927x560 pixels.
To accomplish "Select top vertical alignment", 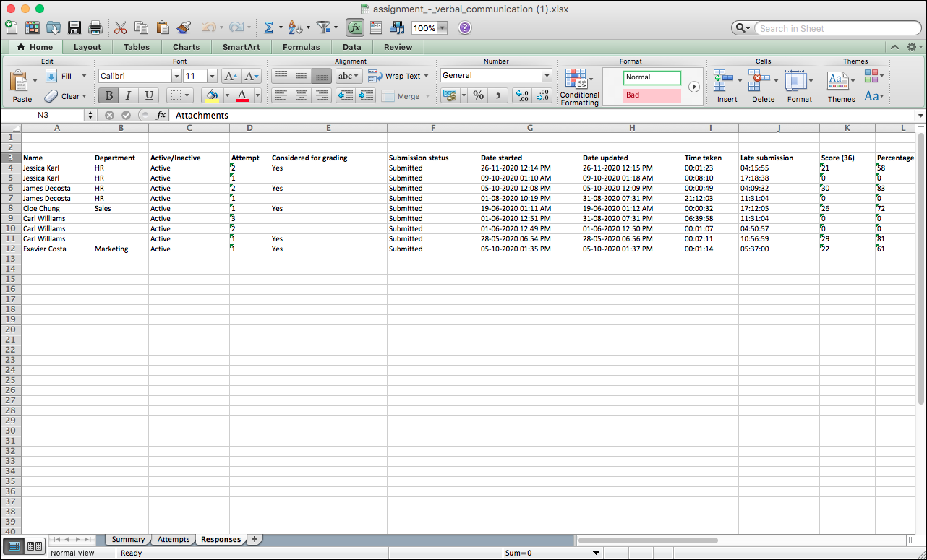I will tap(281, 76).
